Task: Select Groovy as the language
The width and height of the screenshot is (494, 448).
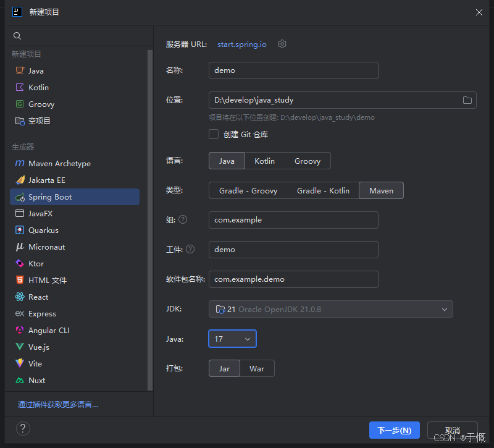Action: click(308, 161)
